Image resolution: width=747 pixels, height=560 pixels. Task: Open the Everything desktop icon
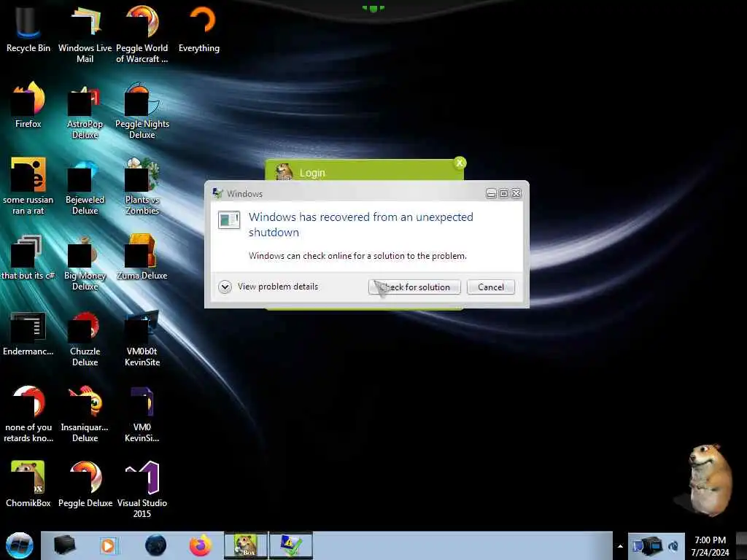tap(199, 29)
